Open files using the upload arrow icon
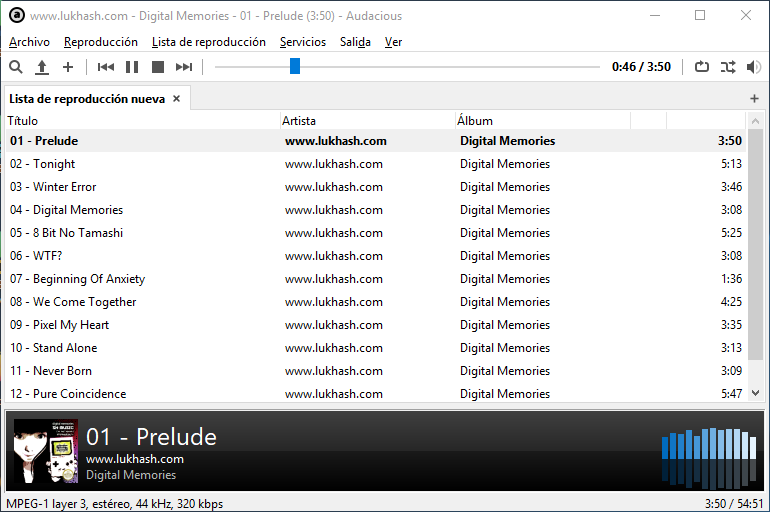This screenshot has height=512, width=770. [42, 67]
